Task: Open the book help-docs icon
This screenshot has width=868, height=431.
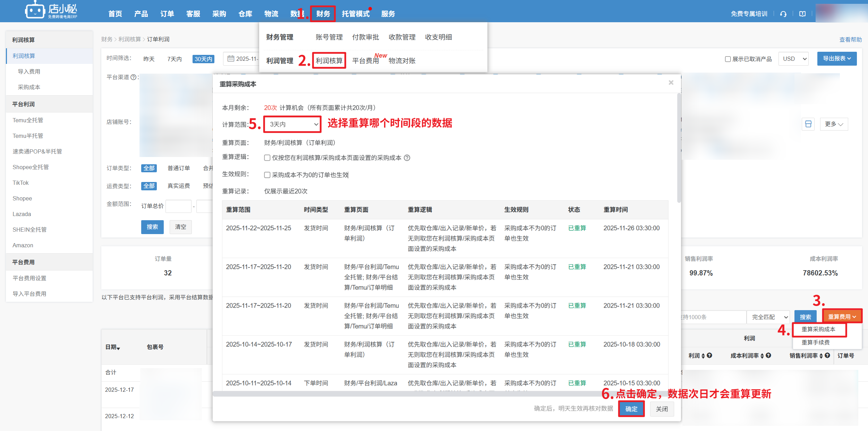Action: click(x=802, y=14)
